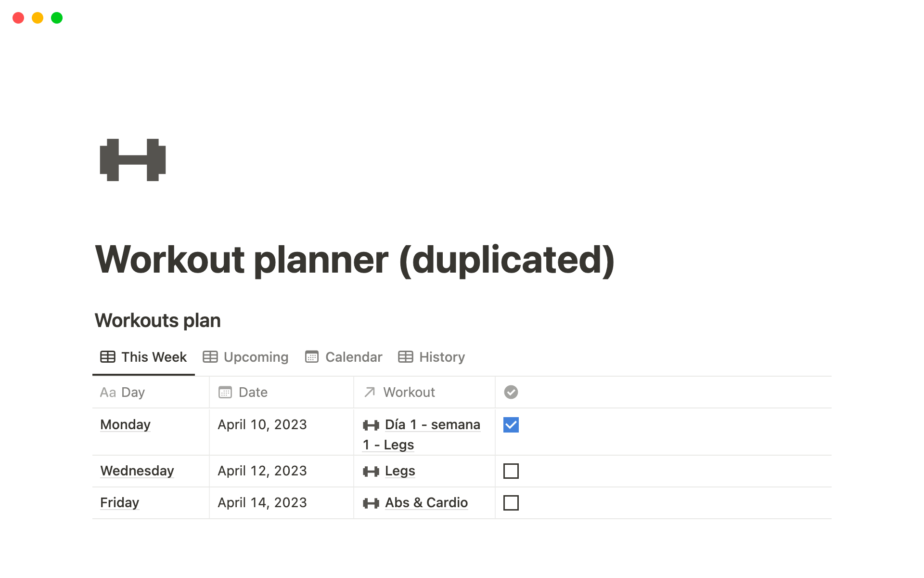Viewport: 924px width, 578px height.
Task: Click the Day column header
Action: (132, 392)
